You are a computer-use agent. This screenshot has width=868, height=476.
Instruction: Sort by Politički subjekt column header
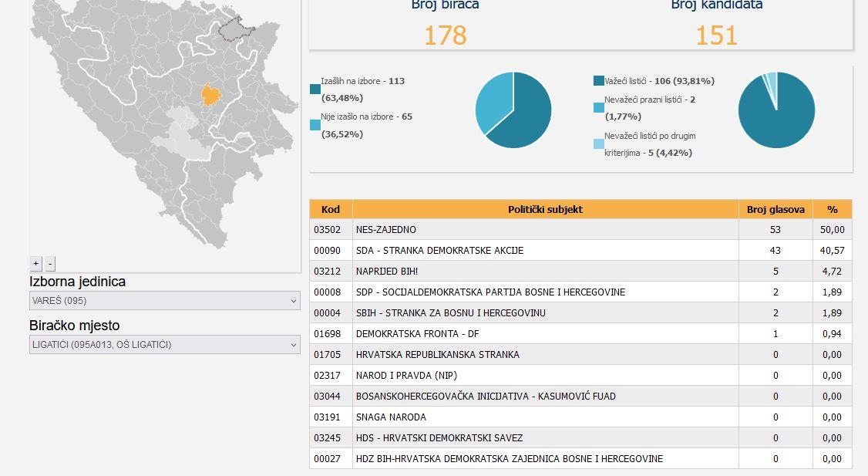coord(545,210)
